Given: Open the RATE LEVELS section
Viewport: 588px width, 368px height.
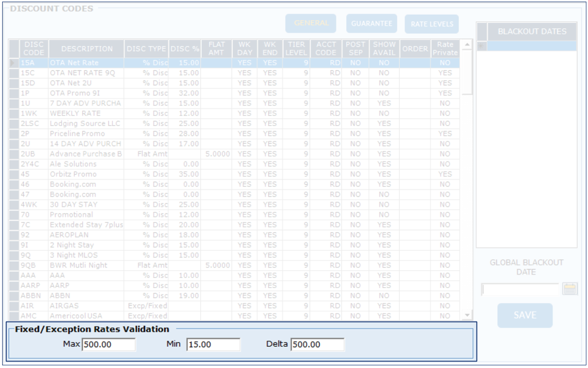Looking at the screenshot, I should click(x=432, y=24).
